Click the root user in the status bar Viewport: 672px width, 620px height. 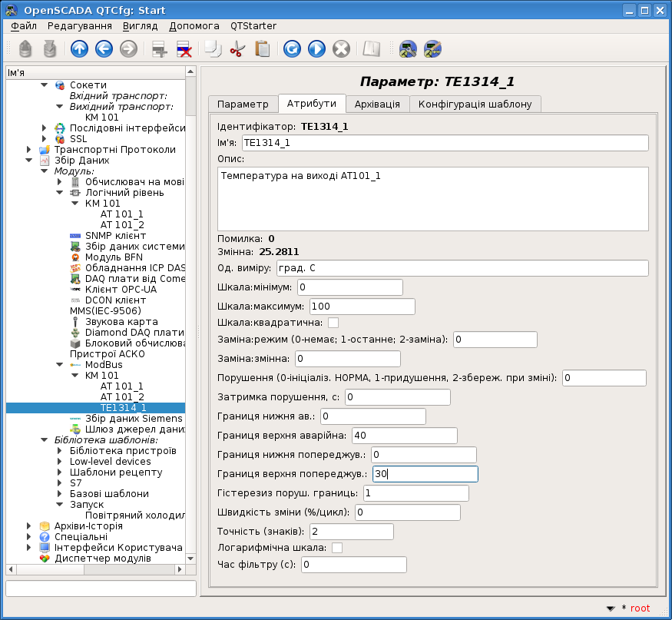point(640,608)
